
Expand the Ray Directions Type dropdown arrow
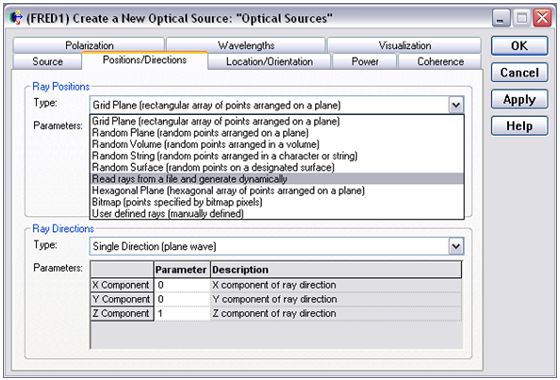pyautogui.click(x=456, y=246)
